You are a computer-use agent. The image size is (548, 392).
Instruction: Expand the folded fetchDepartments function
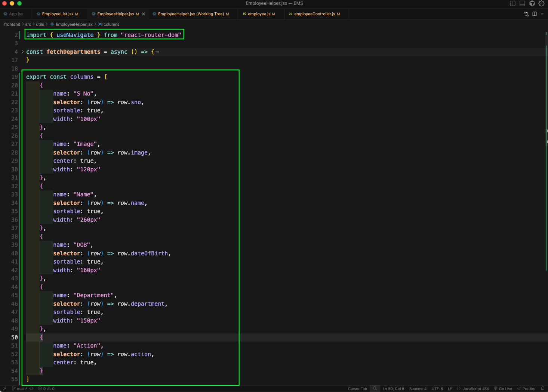22,52
